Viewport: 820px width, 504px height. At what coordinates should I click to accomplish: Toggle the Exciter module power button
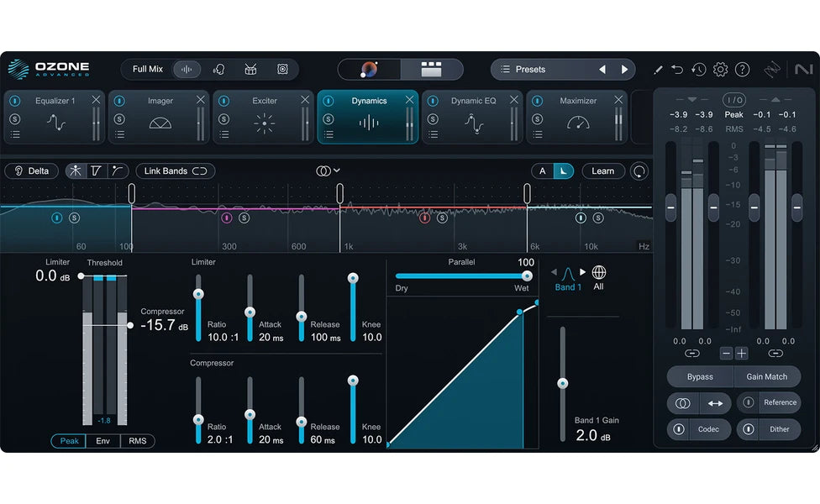[x=223, y=101]
